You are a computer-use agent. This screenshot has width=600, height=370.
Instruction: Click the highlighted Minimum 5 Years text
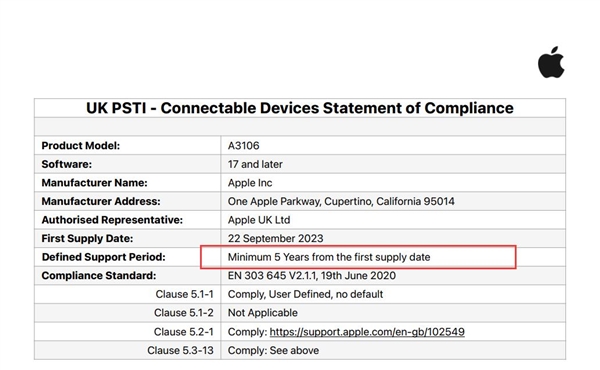click(329, 257)
